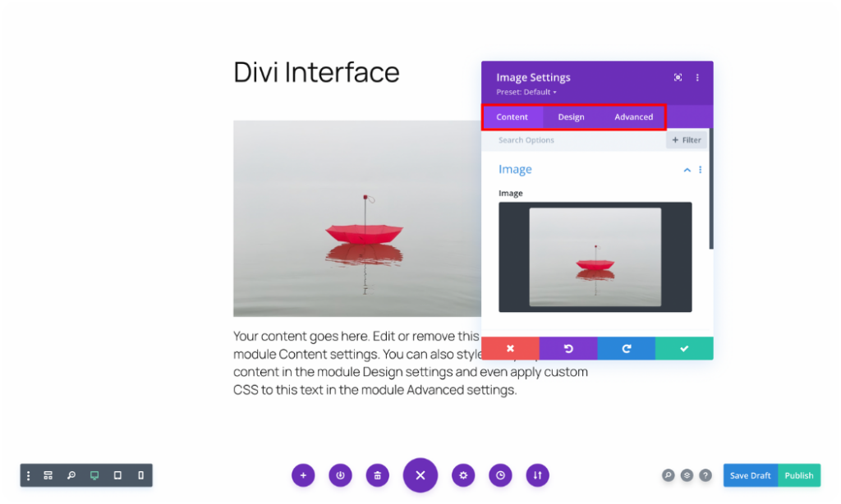Screen dimensions: 841x504
Task: Switch to tablet preview mode
Action: coord(116,475)
